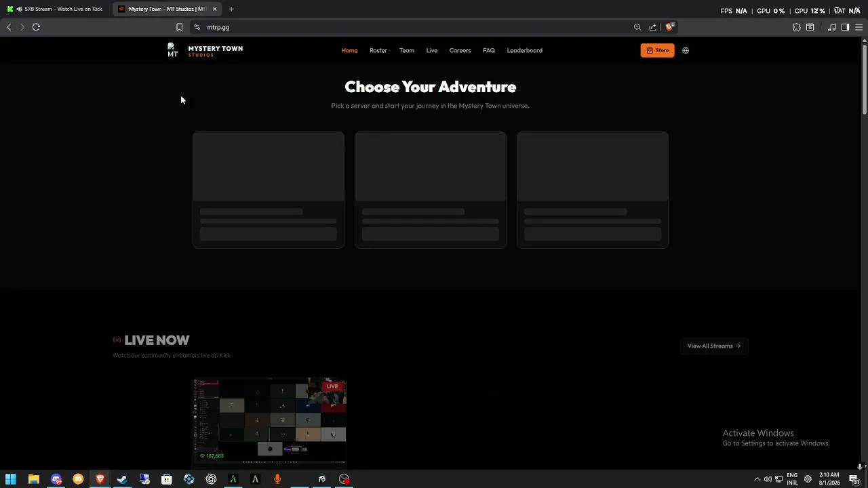Image resolution: width=868 pixels, height=488 pixels.
Task: Open the media control music note icon
Action: 832,27
